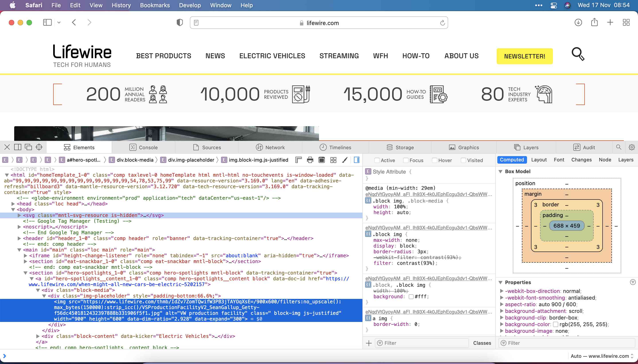Screen dimensions: 638x364
Task: Toggle the Focus pseudo-class checkbox
Action: [x=406, y=160]
